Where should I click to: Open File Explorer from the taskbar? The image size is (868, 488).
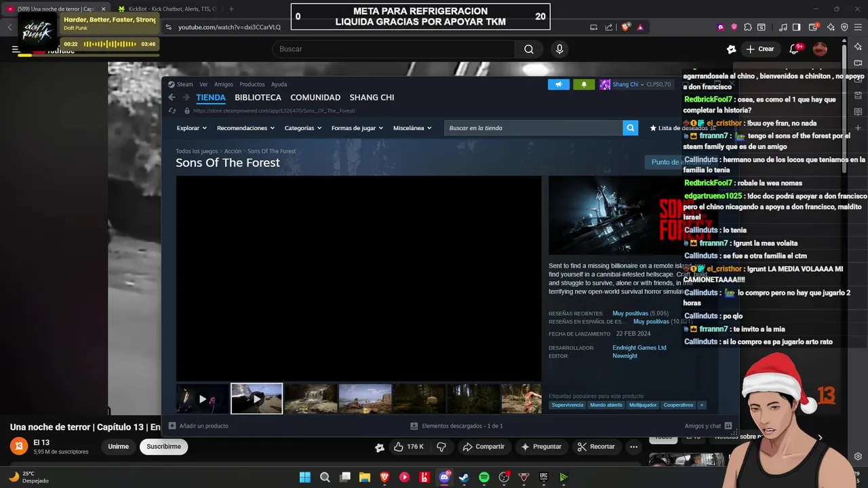[x=365, y=477]
